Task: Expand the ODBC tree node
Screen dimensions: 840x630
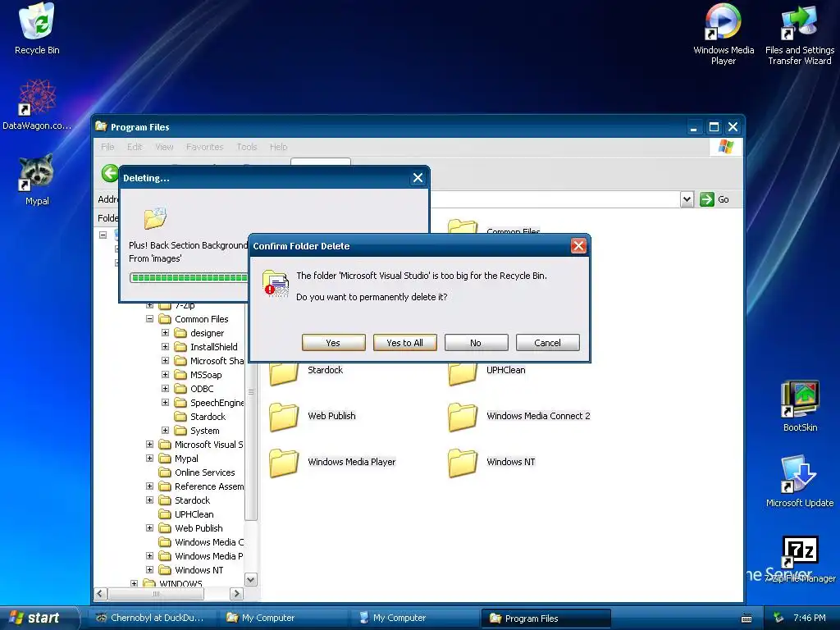Action: tap(165, 388)
